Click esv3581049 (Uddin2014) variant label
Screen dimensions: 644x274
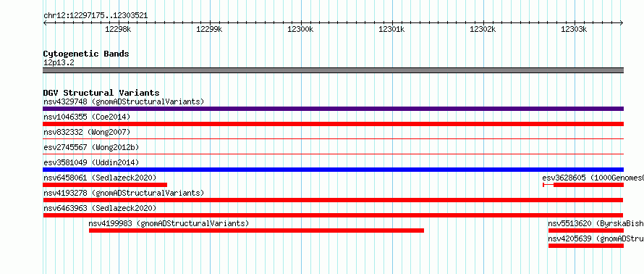(x=91, y=162)
